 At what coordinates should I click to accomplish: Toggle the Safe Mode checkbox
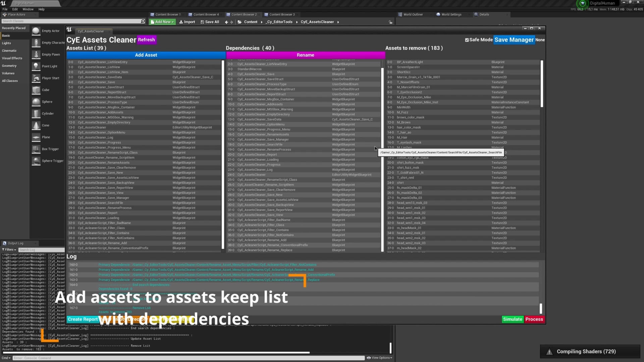point(467,40)
